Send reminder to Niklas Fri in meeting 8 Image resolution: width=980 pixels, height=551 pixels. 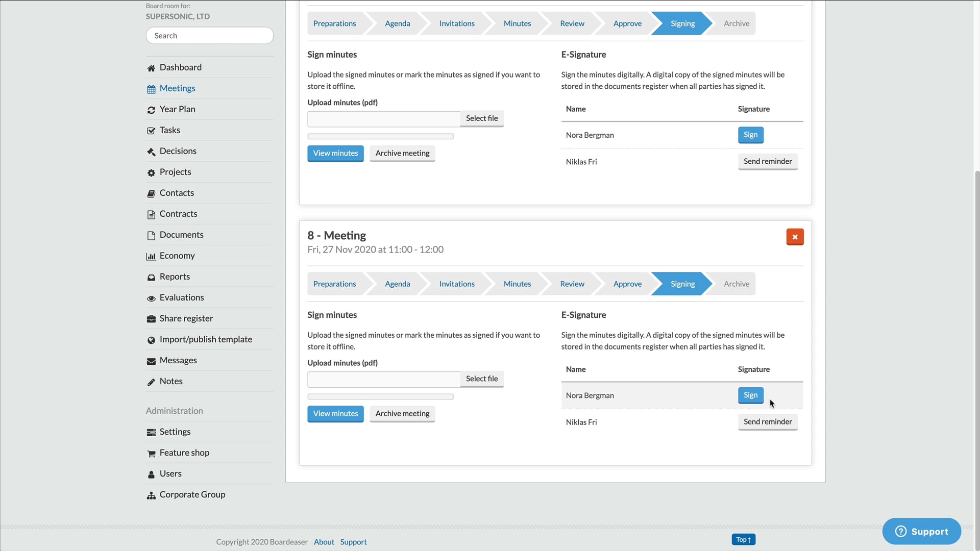click(768, 421)
